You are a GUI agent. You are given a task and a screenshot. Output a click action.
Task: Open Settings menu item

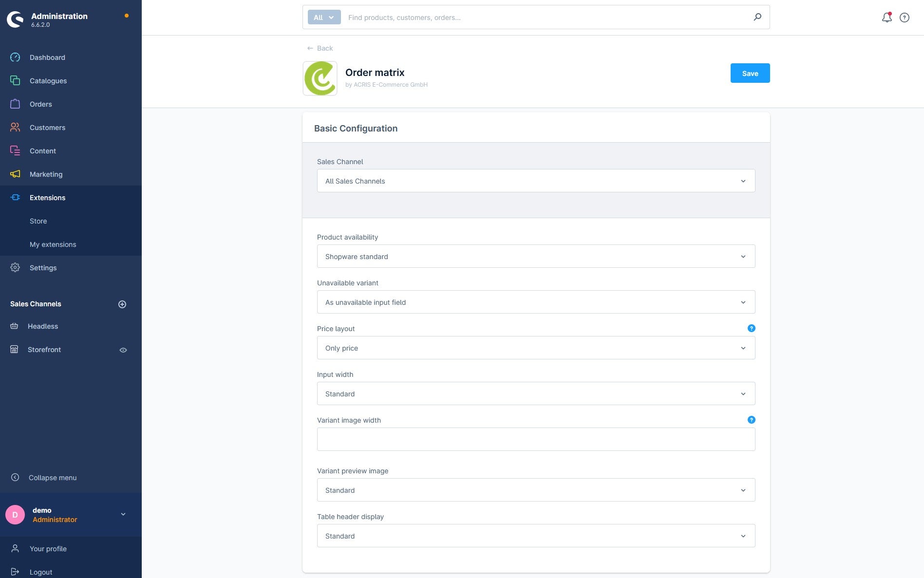click(71, 268)
